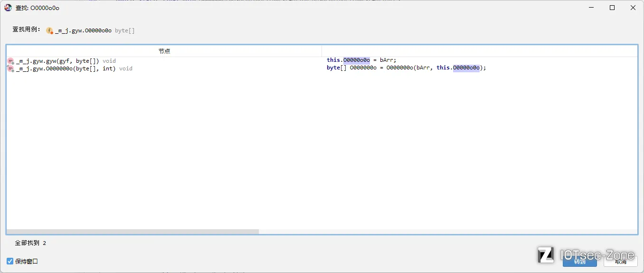Select the _m_j.gyw.gyw(gyf, byte[]) result row
The width and height of the screenshot is (644, 273).
(322, 61)
